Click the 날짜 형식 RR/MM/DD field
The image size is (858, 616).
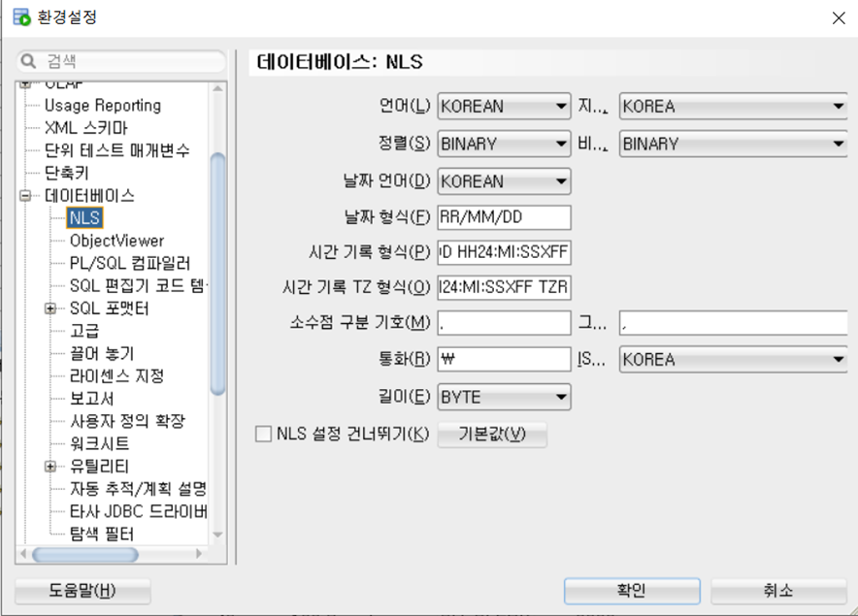tap(504, 217)
